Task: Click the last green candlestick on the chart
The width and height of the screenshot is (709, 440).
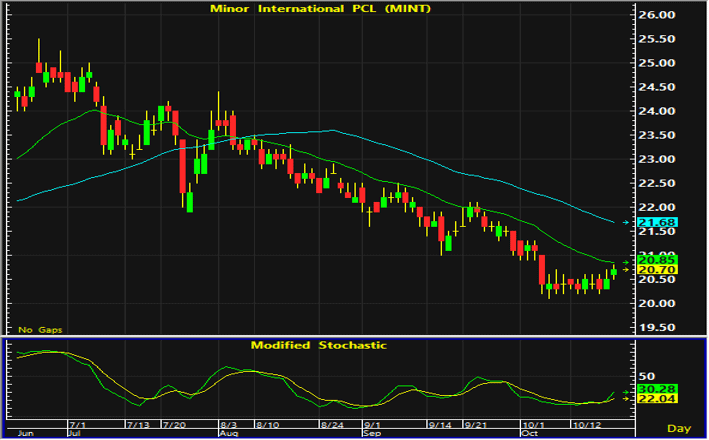Action: [x=614, y=271]
